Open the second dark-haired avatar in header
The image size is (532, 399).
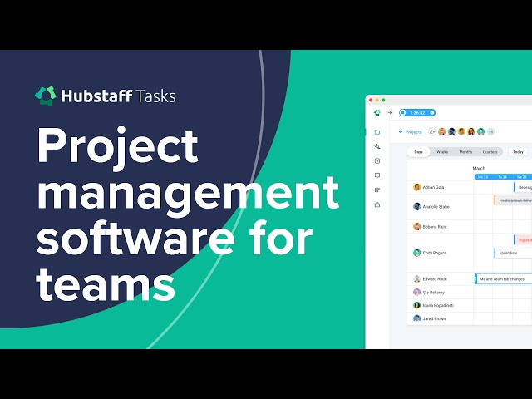pos(451,131)
